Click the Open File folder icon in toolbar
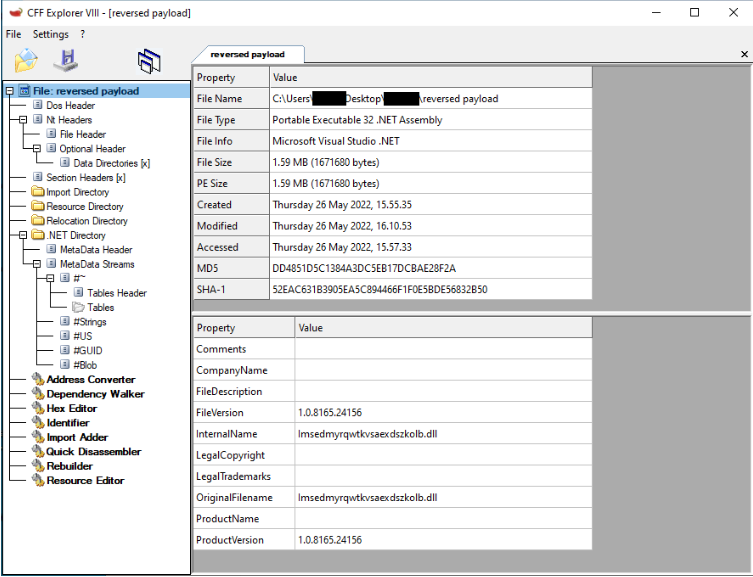Screen dimensions: 753x577 (26, 60)
